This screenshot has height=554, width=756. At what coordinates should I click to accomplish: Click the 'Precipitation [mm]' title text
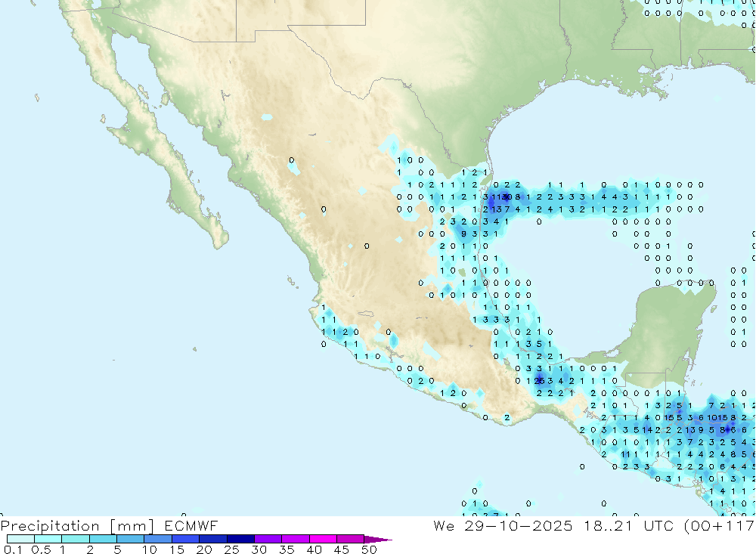[x=77, y=526]
